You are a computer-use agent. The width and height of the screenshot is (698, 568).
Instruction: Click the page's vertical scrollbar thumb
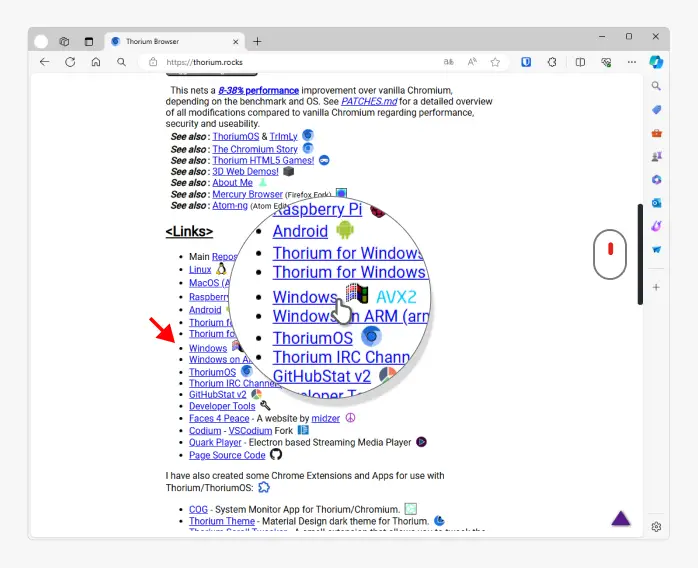pos(640,254)
